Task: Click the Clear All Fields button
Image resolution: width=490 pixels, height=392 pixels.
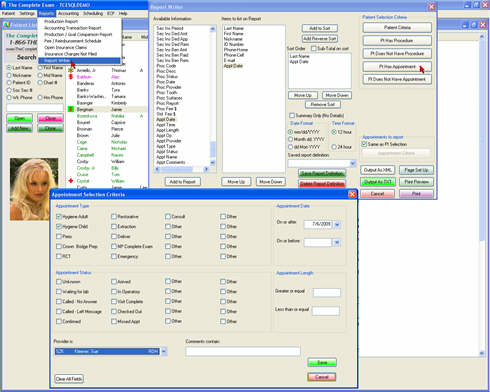Action: click(69, 379)
